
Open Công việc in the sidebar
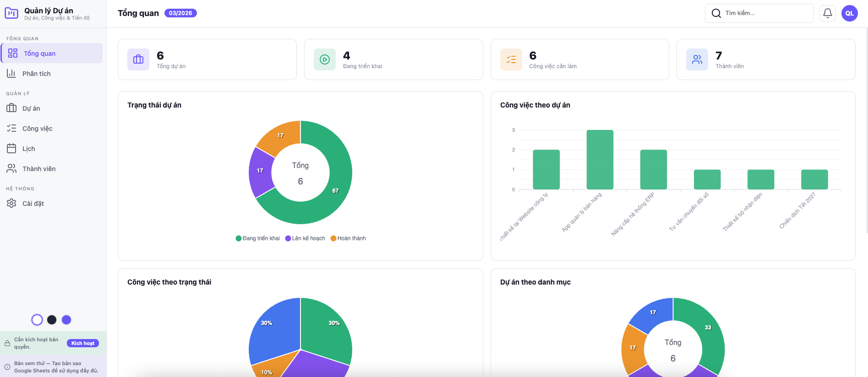pyautogui.click(x=37, y=129)
